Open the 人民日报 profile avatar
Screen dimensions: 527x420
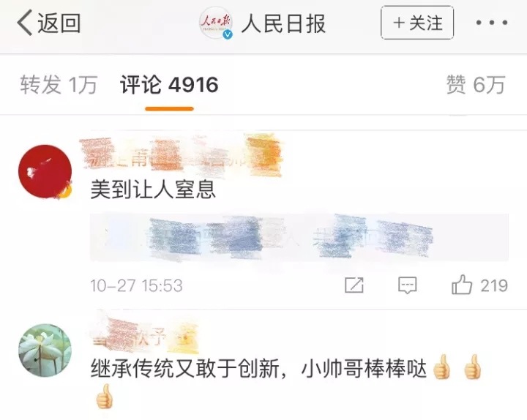point(216,23)
